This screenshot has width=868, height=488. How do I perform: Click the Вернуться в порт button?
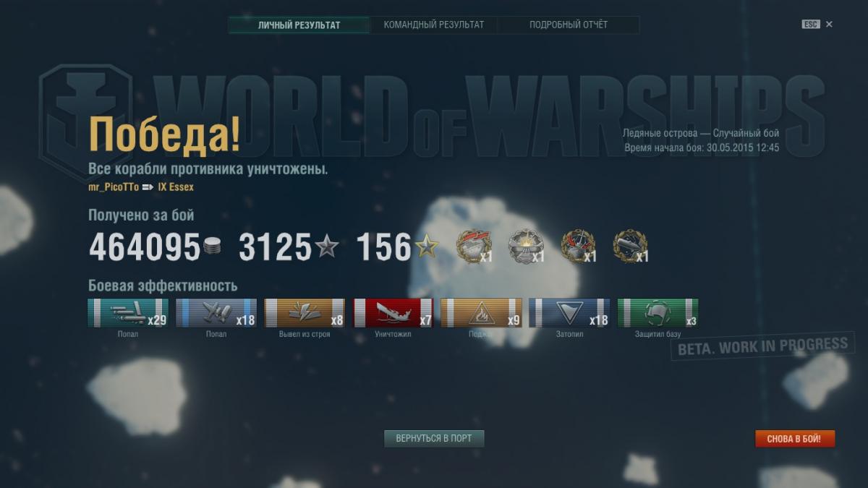434,439
